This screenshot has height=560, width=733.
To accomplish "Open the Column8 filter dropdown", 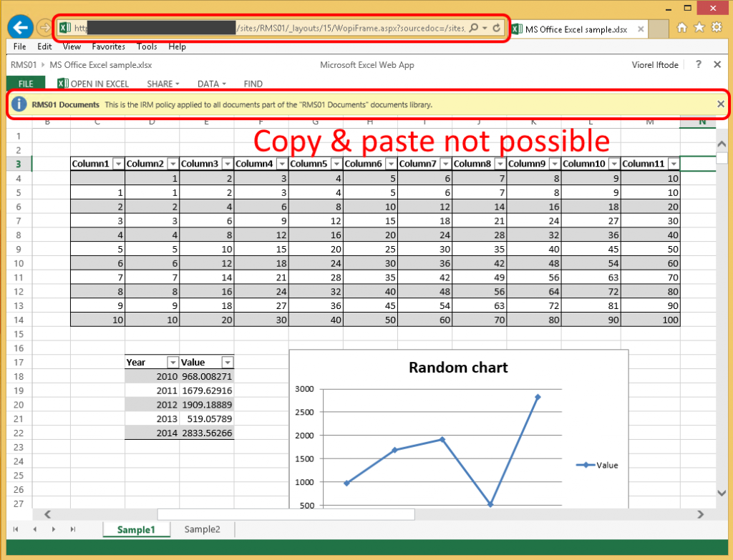I will 500,164.
